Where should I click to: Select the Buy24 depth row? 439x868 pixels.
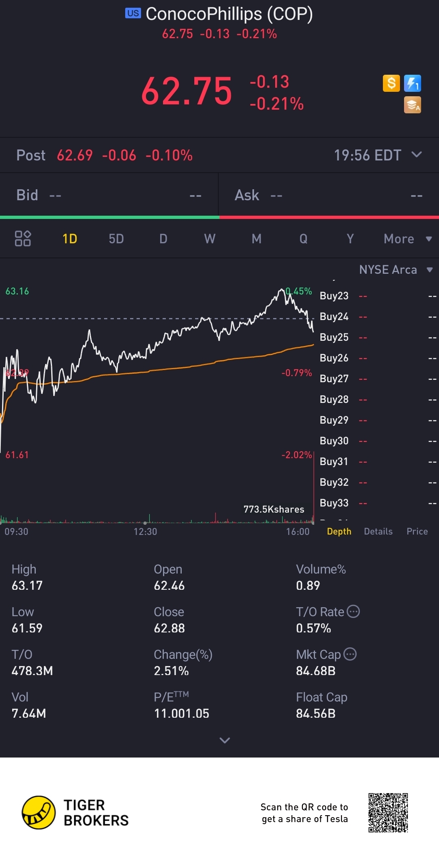tap(378, 316)
